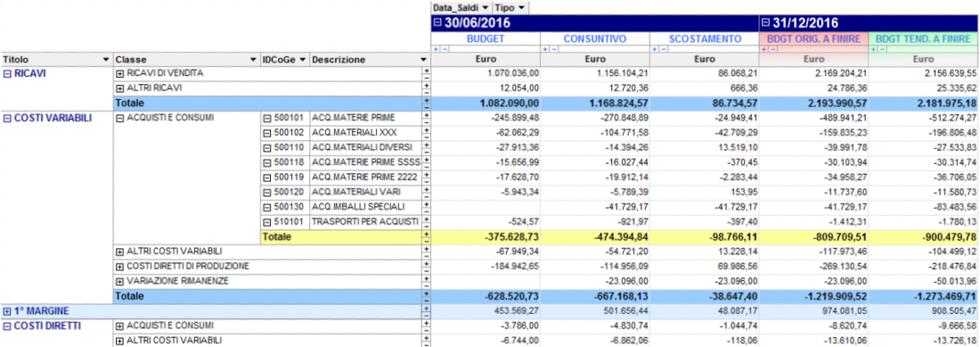Click the row plus icon for VARIAZIONE RIMANENZE
This screenshot has height=347, width=980.
[427, 278]
